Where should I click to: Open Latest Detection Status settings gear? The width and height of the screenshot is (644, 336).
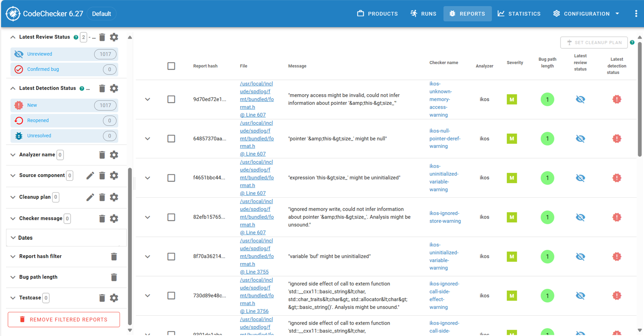tap(114, 88)
